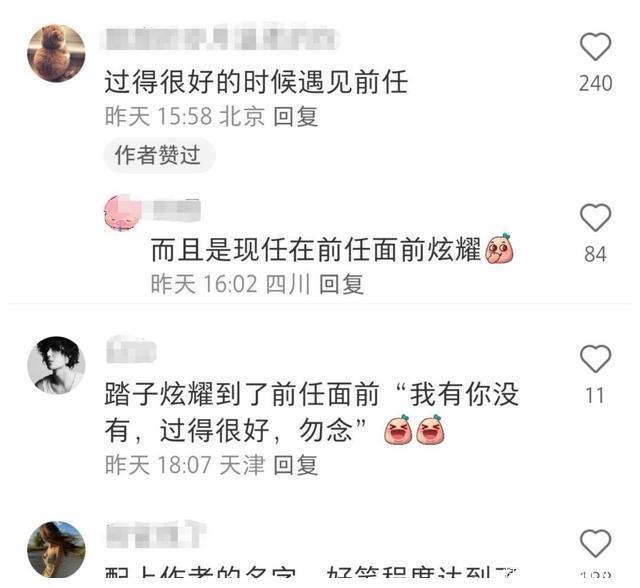Tap the shy emoji in the reply
The height and width of the screenshot is (588, 640).
(x=499, y=249)
